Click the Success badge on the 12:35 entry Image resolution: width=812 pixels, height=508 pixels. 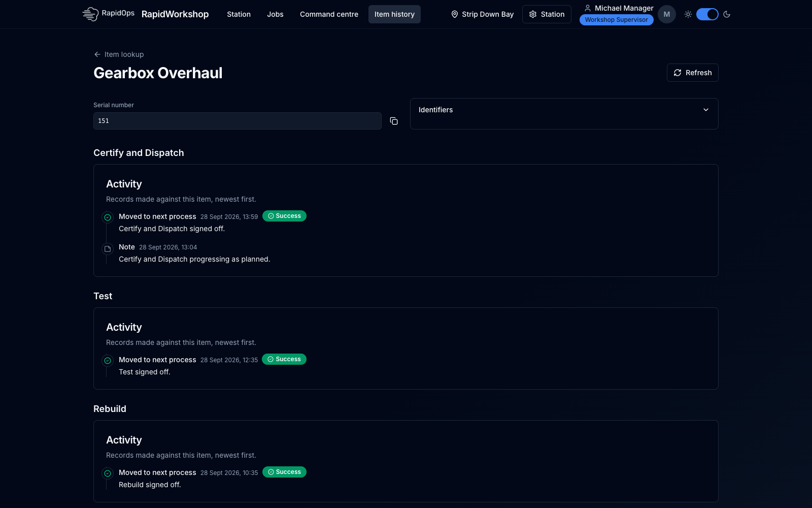click(x=284, y=359)
